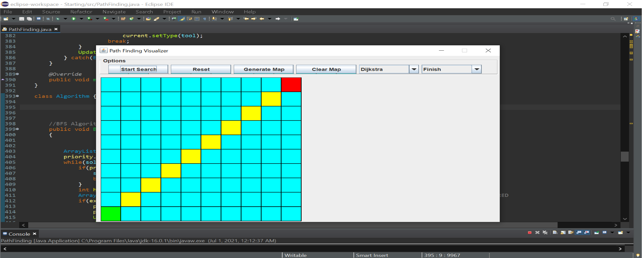Click the Debug bug icon in toolbar
Image resolution: width=644 pixels, height=258 pixels.
(58, 19)
